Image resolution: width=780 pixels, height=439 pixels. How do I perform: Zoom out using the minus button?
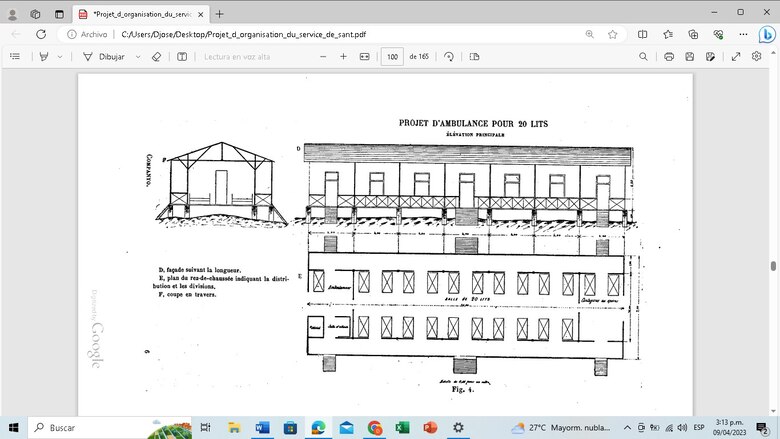tap(323, 57)
